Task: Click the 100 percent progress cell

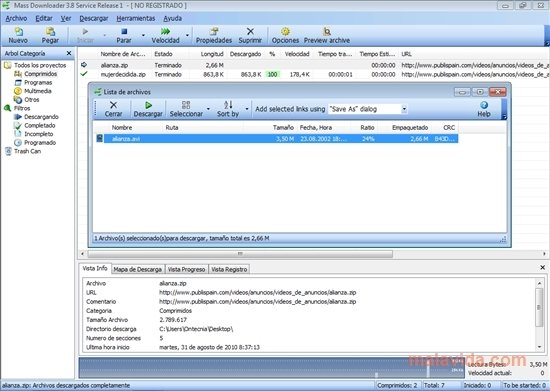Action: pyautogui.click(x=272, y=74)
